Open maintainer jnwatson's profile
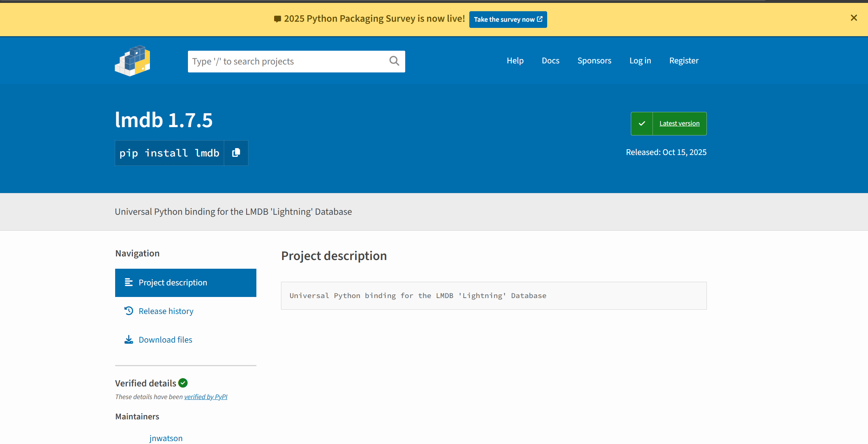 tap(166, 438)
